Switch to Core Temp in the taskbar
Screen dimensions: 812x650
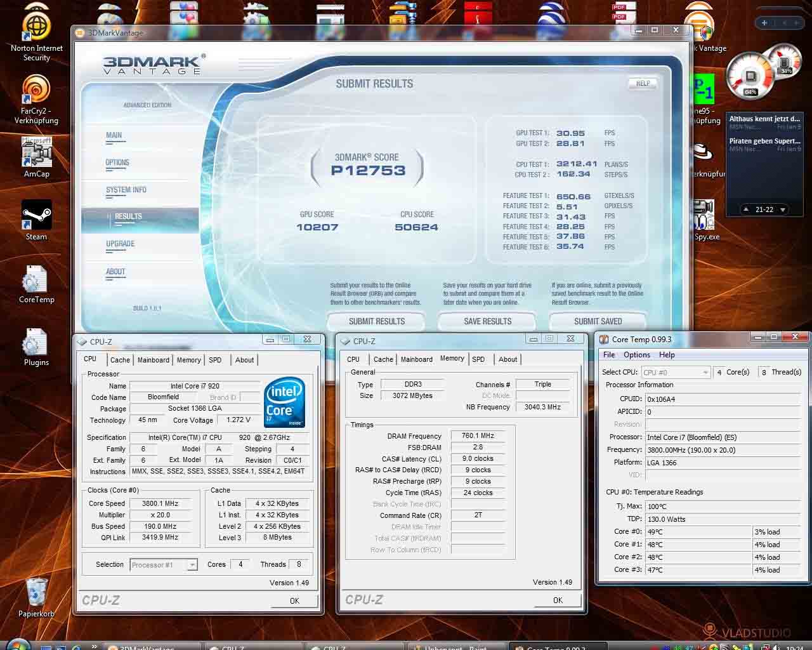click(558, 646)
